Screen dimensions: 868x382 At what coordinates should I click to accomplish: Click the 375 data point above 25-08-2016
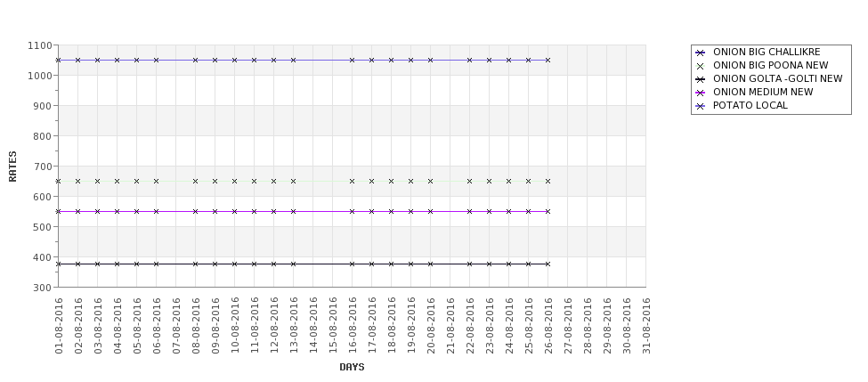coord(528,264)
